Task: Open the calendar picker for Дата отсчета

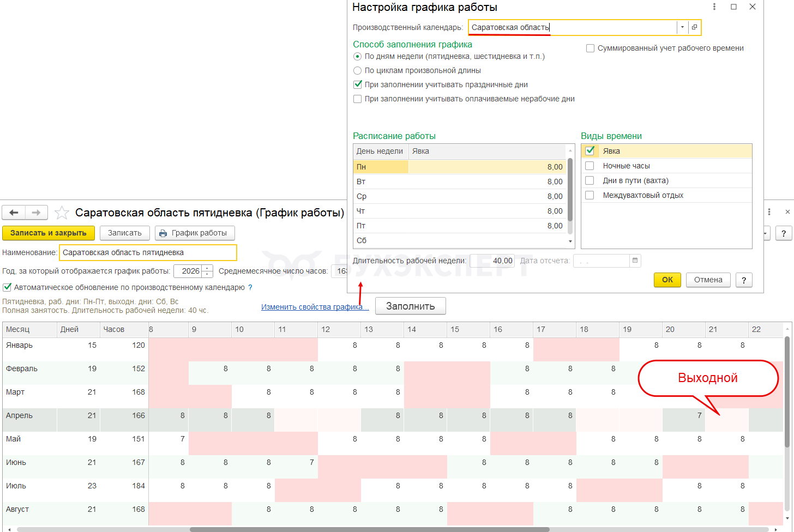Action: pos(635,261)
